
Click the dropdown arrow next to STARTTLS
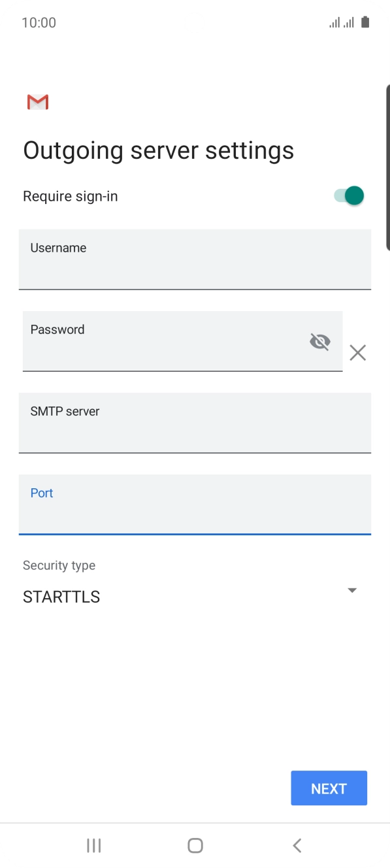[352, 590]
